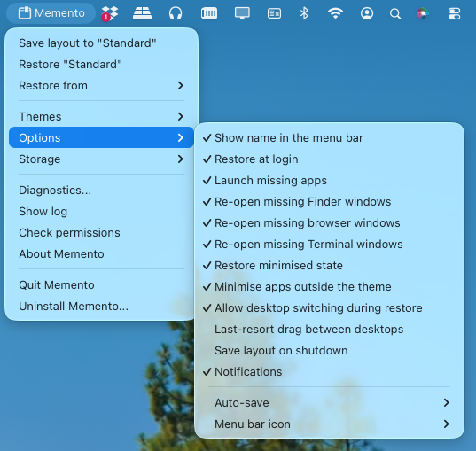
Task: Select Check permissions
Action: tap(101, 232)
